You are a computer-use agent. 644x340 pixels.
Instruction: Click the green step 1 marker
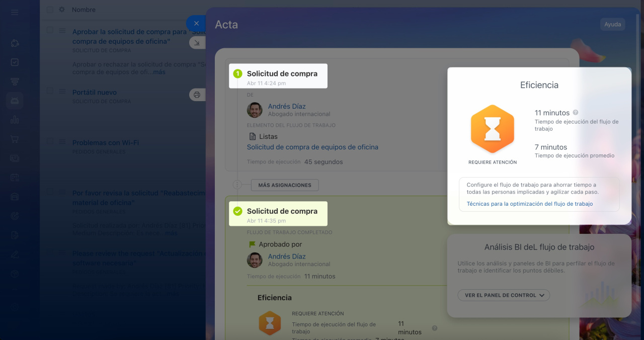click(237, 73)
